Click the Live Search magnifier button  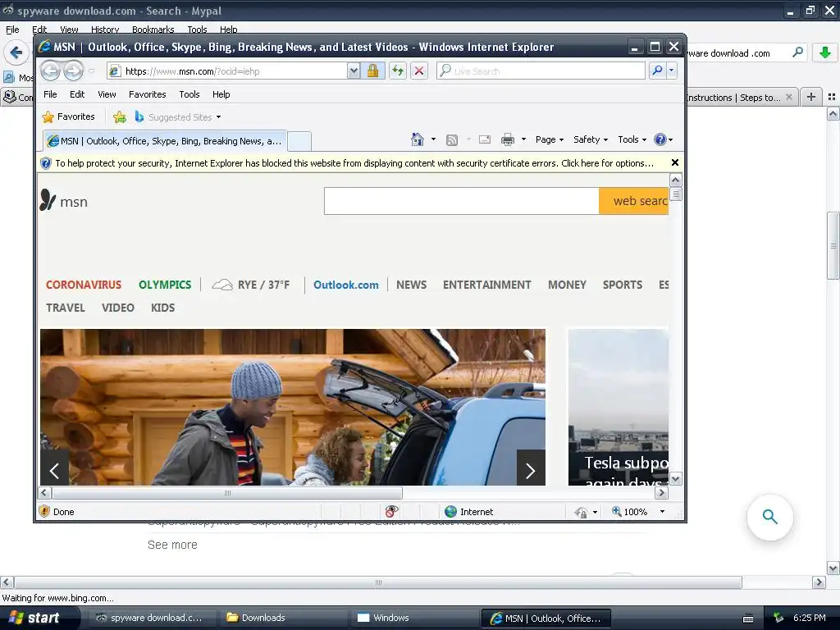(x=657, y=71)
